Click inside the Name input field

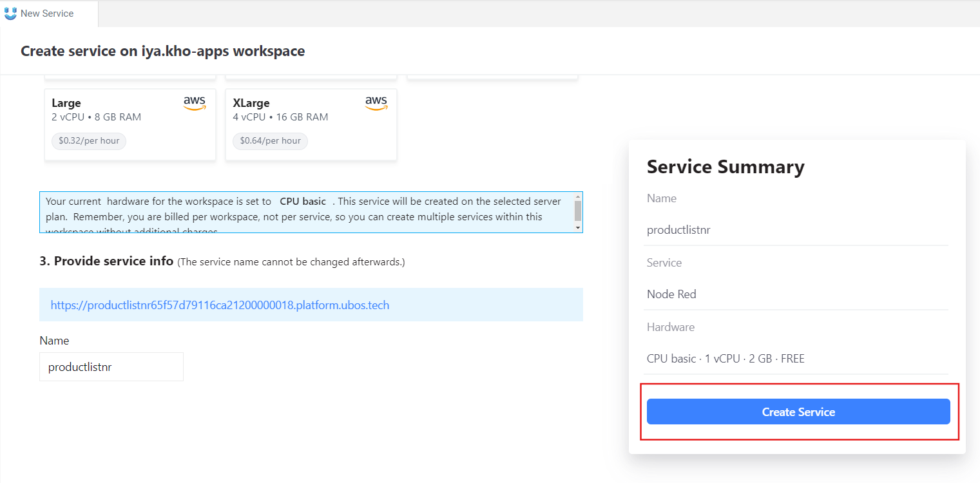tap(111, 366)
